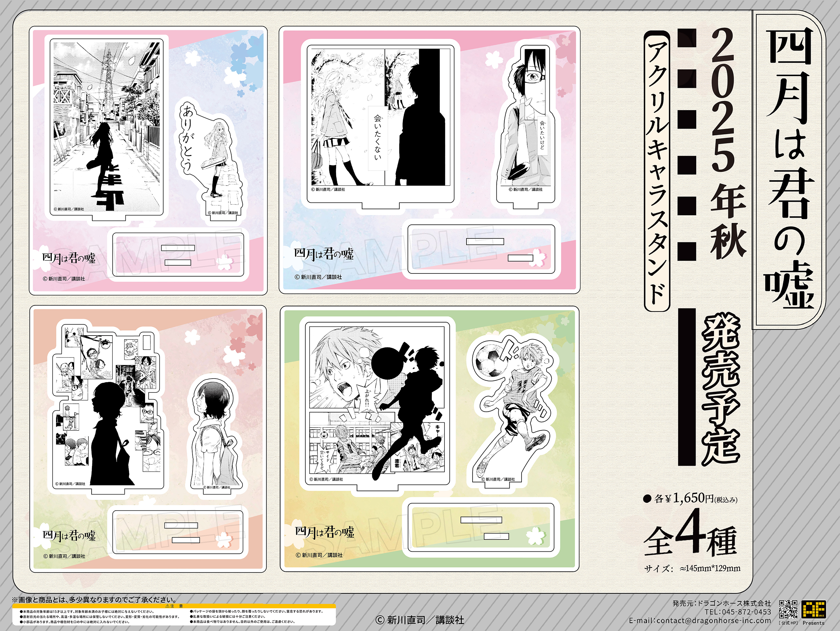Viewport: 840px width, 631px height.
Task: Click the TEL:045-872-0453 phone number
Action: (x=738, y=612)
